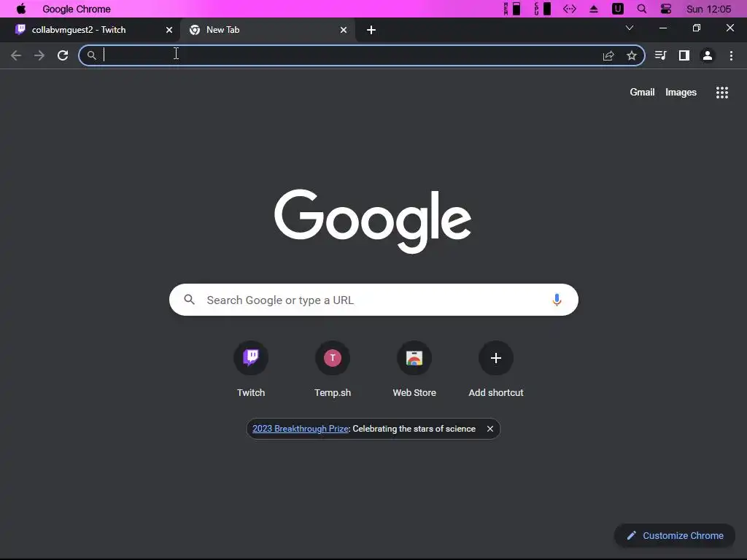This screenshot has height=560, width=747.
Task: Click the Sun 12:05 clock
Action: [708, 9]
